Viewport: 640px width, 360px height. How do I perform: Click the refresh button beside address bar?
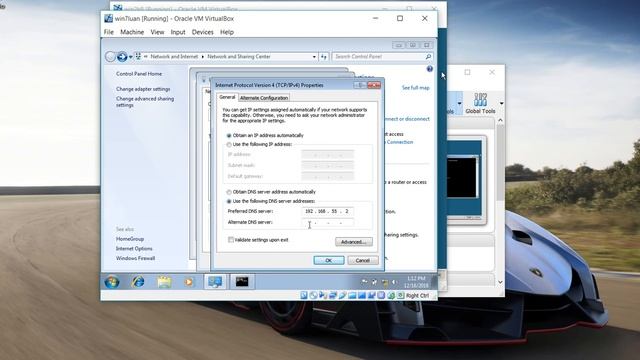coord(324,57)
